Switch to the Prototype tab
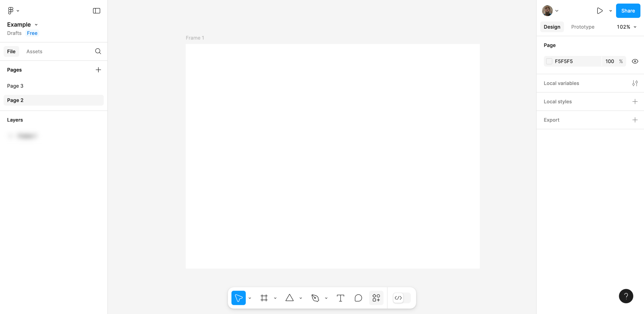644x314 pixels. tap(583, 27)
